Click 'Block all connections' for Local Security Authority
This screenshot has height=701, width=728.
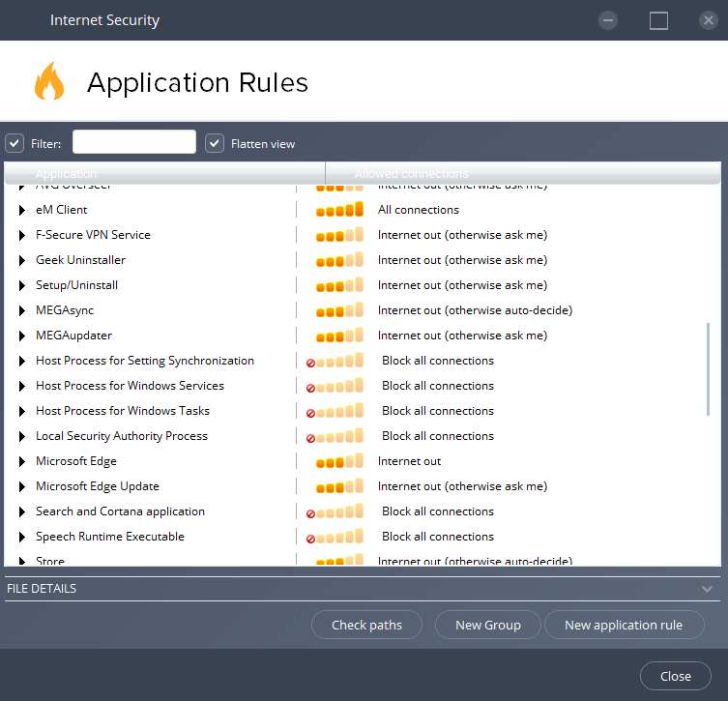pos(438,435)
